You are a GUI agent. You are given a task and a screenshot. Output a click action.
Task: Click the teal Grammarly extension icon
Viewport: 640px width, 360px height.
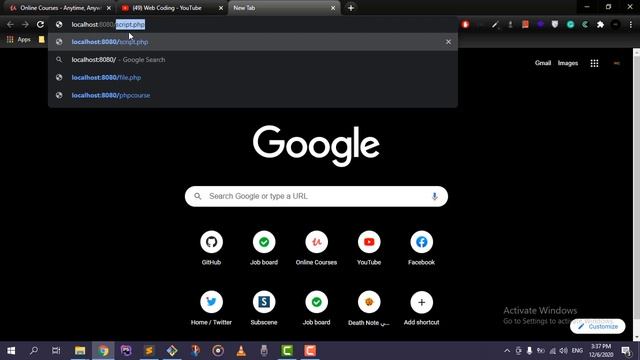tap(570, 24)
